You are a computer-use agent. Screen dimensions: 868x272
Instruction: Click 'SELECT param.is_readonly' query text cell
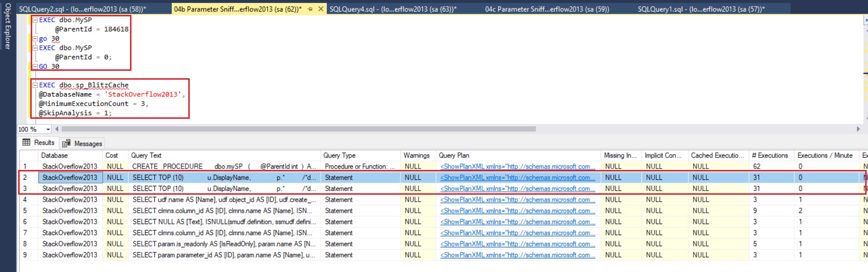click(x=224, y=244)
